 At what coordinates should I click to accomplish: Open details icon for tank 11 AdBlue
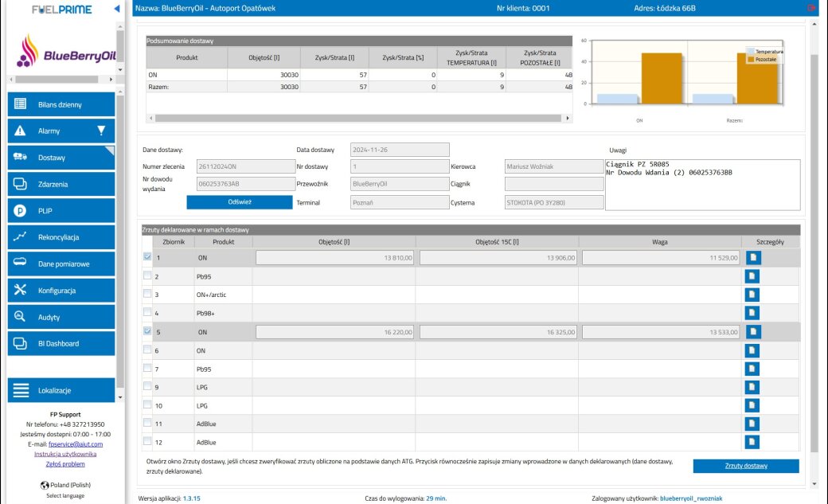(x=752, y=423)
